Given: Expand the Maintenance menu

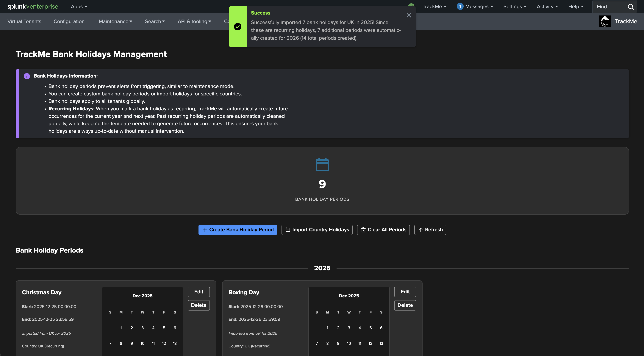Looking at the screenshot, I should pos(115,21).
